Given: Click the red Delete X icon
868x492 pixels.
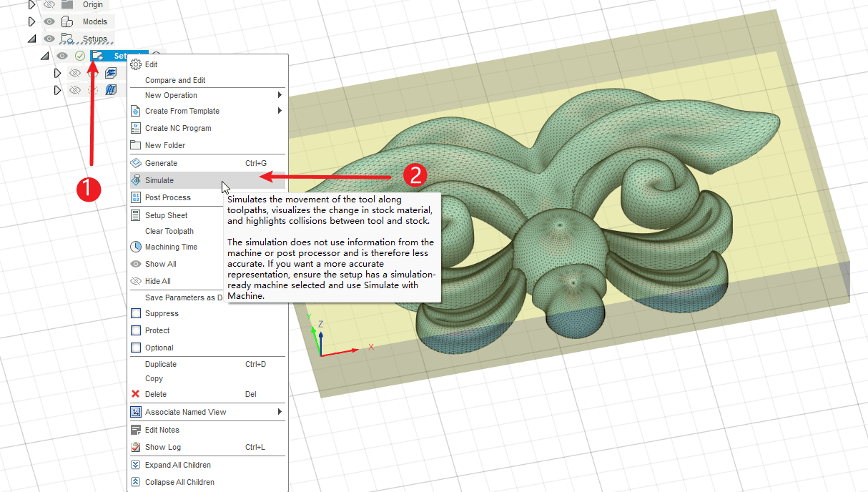Looking at the screenshot, I should coord(136,394).
